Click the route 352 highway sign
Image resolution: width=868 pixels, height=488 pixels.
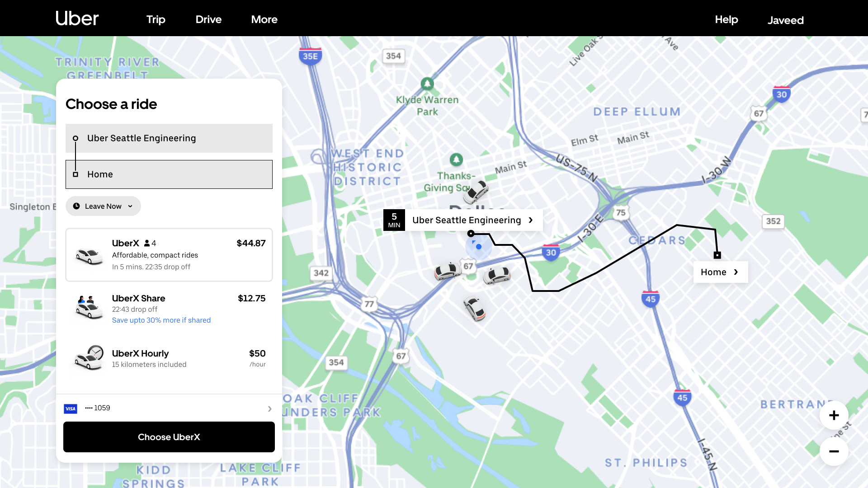coord(773,221)
